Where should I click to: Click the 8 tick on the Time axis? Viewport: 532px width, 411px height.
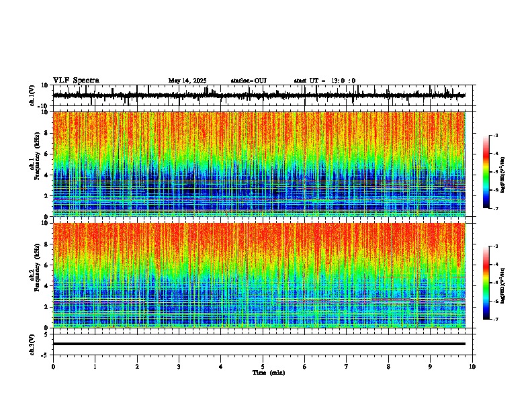tap(388, 367)
